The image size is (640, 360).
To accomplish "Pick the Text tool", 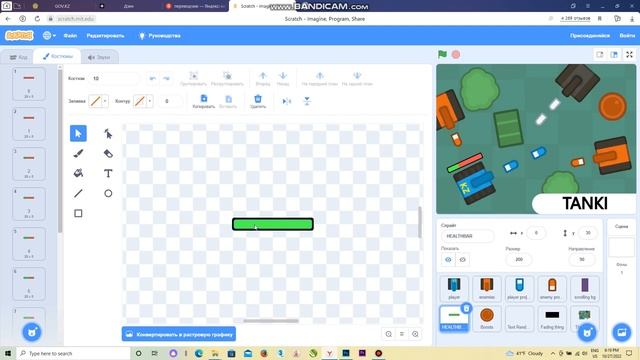I will pos(108,173).
